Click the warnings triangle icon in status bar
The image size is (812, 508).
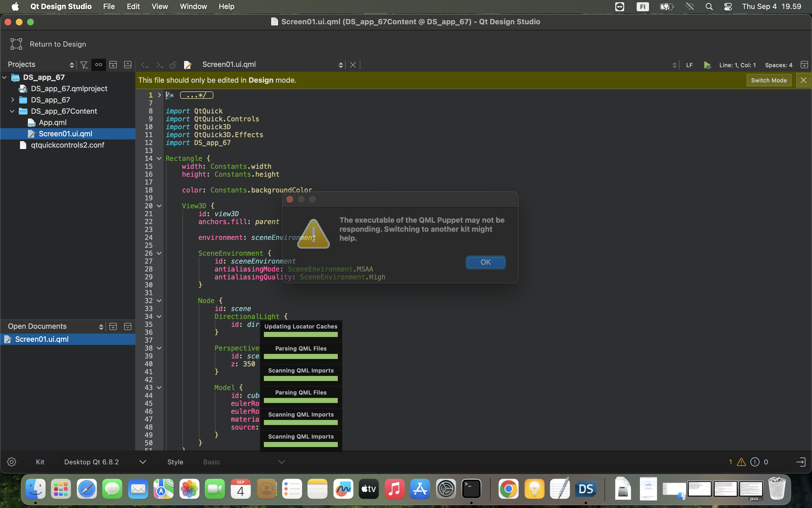(x=741, y=462)
